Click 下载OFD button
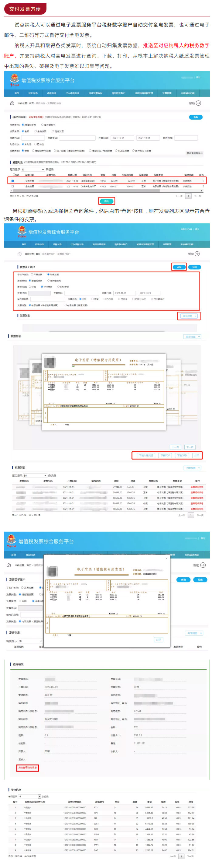 pos(182,456)
